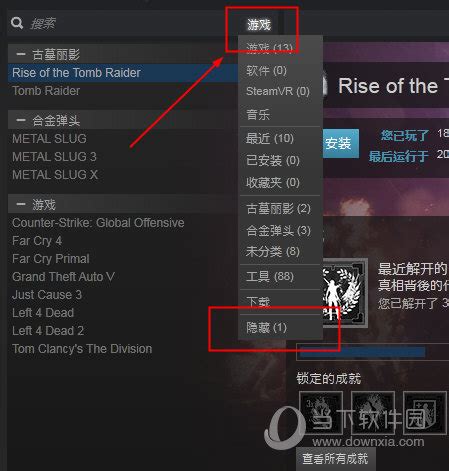
Task: Select 最近 (10) in the filter menu
Action: pyautogui.click(x=270, y=138)
